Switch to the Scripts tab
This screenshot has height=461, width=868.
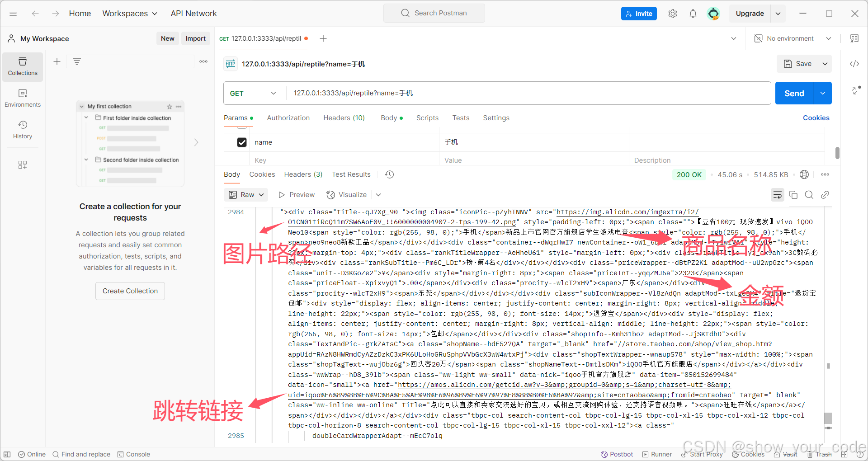427,118
